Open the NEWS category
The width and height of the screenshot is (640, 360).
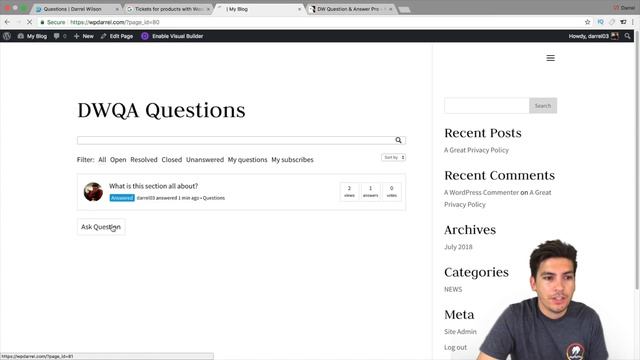pyautogui.click(x=453, y=289)
